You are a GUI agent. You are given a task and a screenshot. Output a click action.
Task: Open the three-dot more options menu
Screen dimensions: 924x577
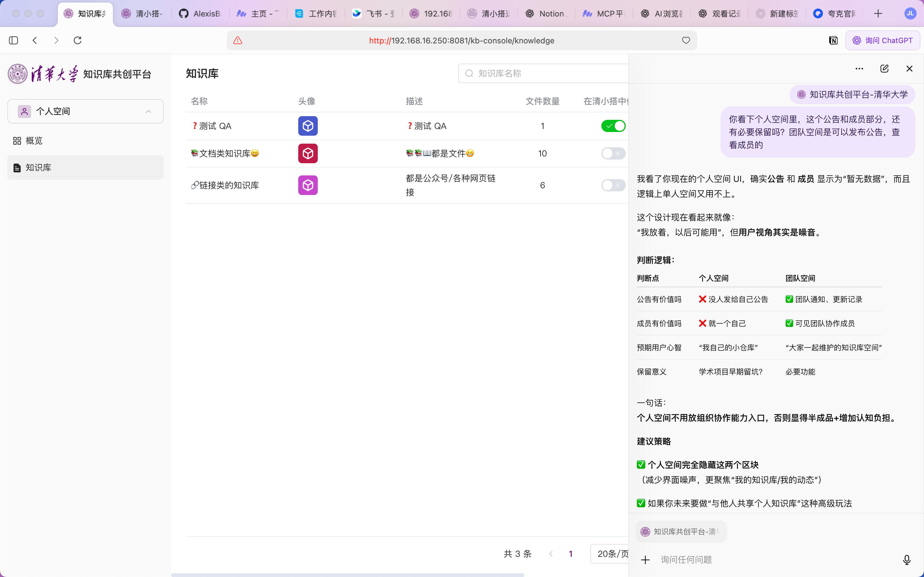[859, 69]
